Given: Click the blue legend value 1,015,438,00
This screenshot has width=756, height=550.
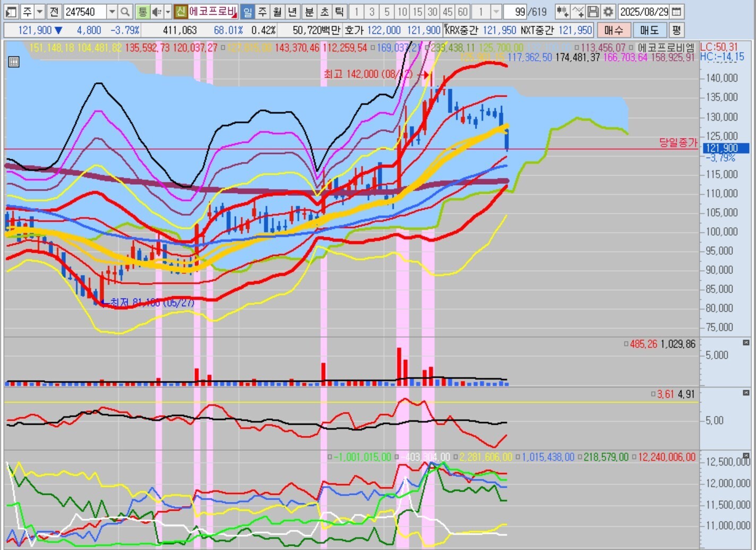Looking at the screenshot, I should point(548,457).
